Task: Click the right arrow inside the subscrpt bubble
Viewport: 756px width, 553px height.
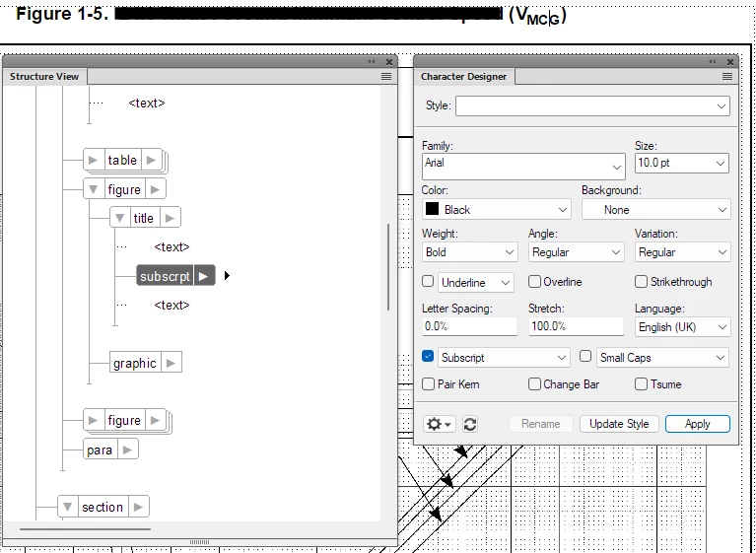Action: click(203, 276)
